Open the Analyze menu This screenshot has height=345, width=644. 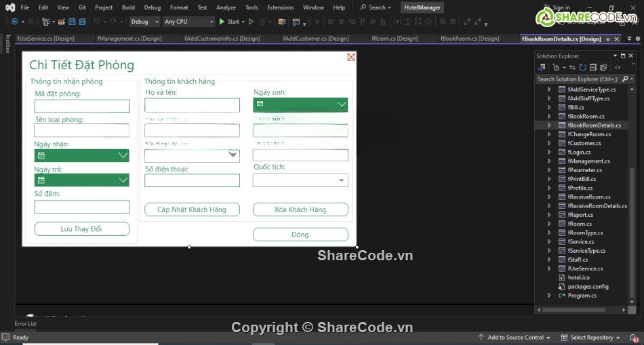(x=226, y=7)
